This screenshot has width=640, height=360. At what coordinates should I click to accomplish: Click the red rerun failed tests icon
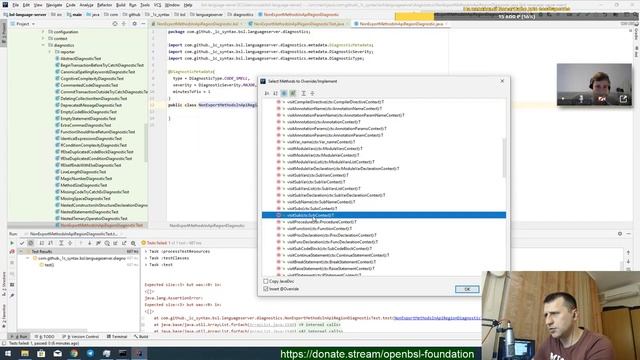[x=12, y=252]
